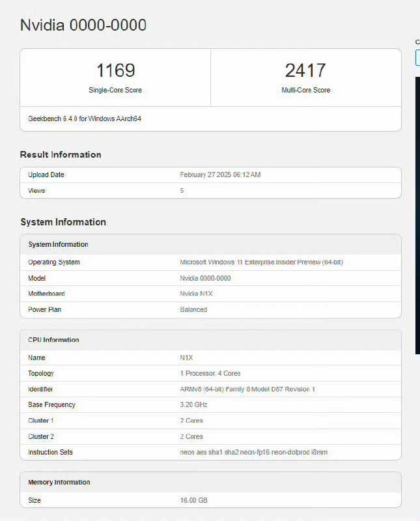This screenshot has width=420, height=521.
Task: Select the Power Plan Balanced entry
Action: (193, 310)
